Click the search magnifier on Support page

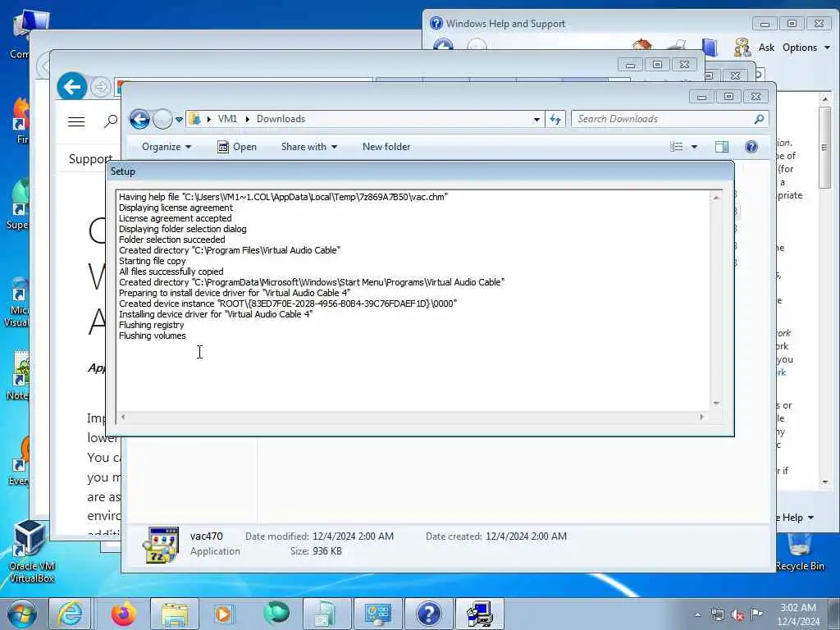click(111, 121)
